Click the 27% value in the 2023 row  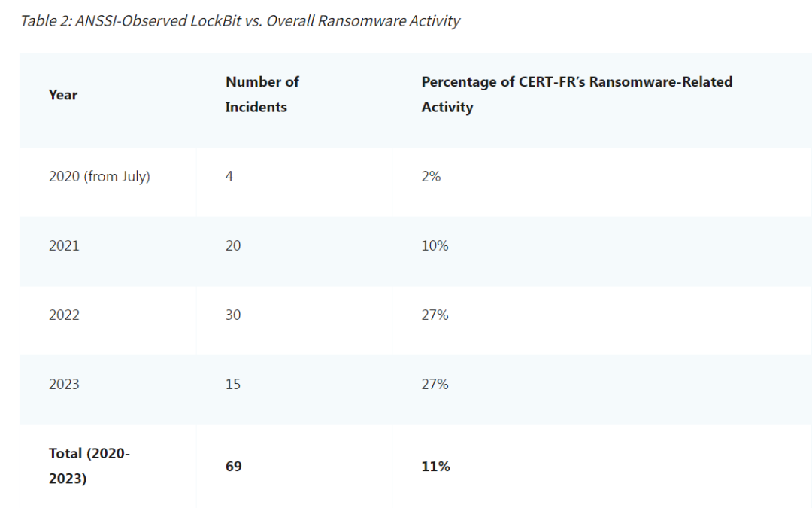(435, 385)
